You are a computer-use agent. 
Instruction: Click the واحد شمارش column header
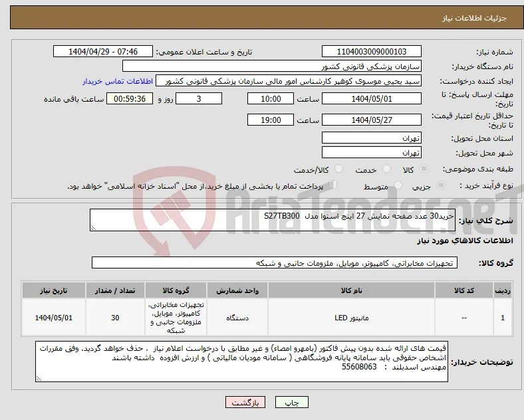237,290
